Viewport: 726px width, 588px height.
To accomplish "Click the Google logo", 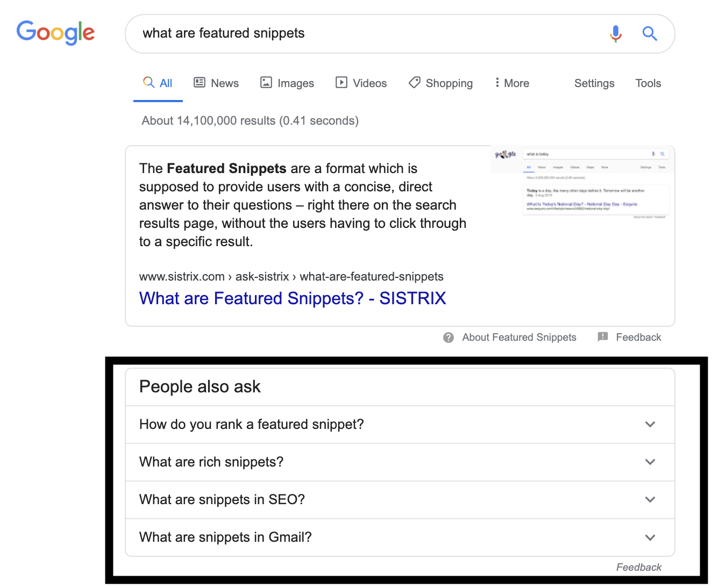I will point(55,33).
